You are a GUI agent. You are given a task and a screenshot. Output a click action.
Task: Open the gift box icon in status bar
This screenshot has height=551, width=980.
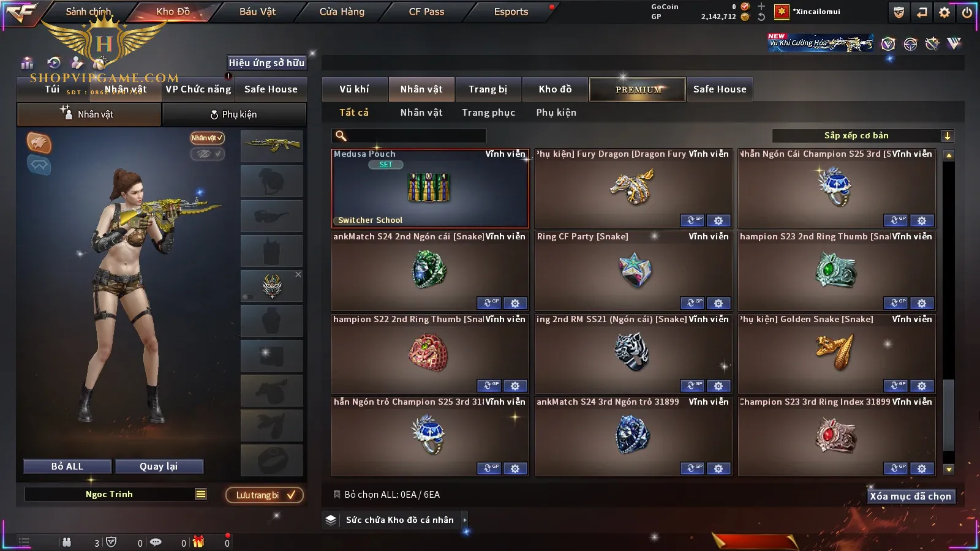pyautogui.click(x=198, y=542)
